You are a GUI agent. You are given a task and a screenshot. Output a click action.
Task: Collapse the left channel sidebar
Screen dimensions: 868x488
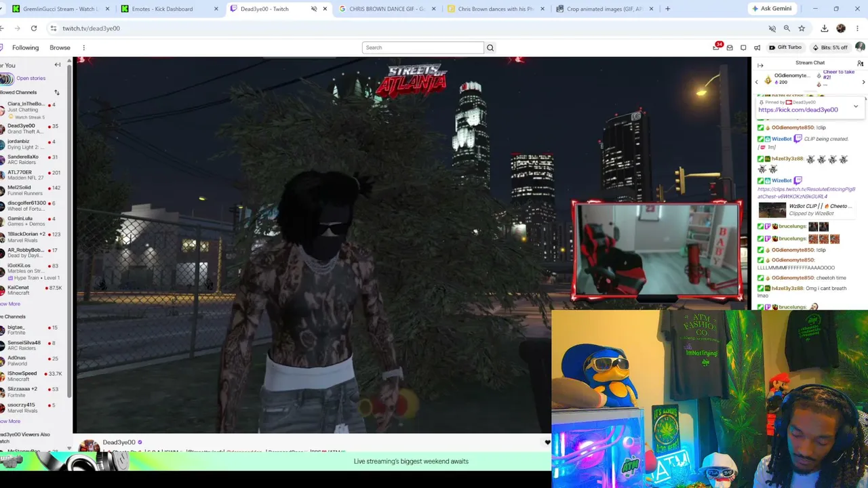click(58, 65)
